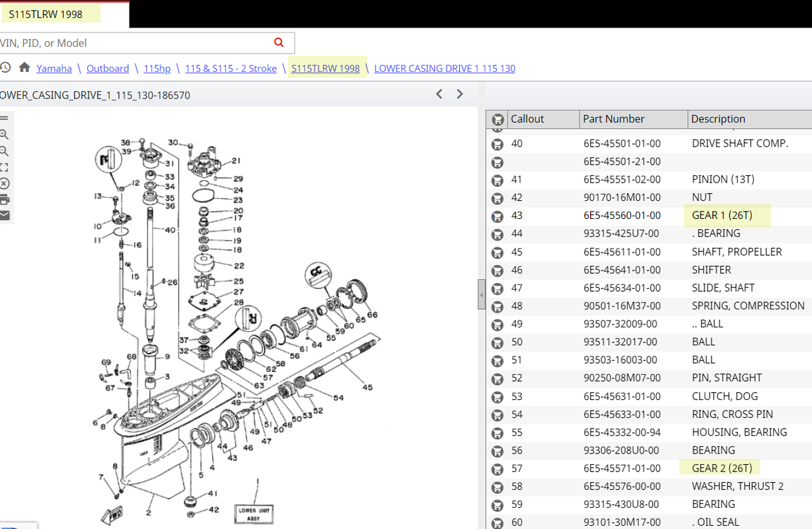
Task: Select the PINION (13T) description
Action: pyautogui.click(x=723, y=180)
